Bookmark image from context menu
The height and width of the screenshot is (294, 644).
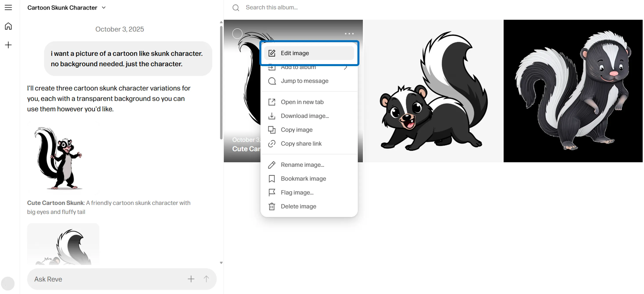(303, 179)
